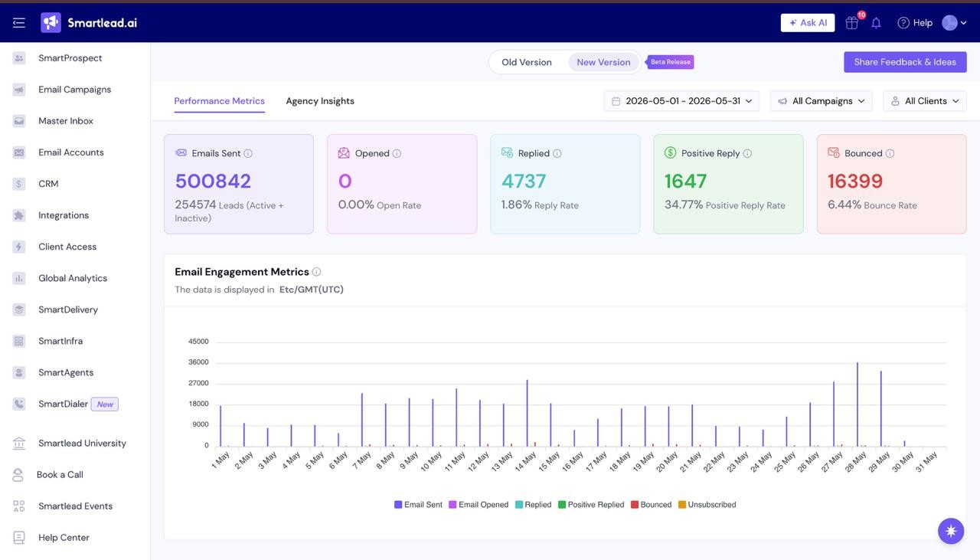Screen dimensions: 980x560
Task: Open Smartlead University link
Action: point(82,444)
